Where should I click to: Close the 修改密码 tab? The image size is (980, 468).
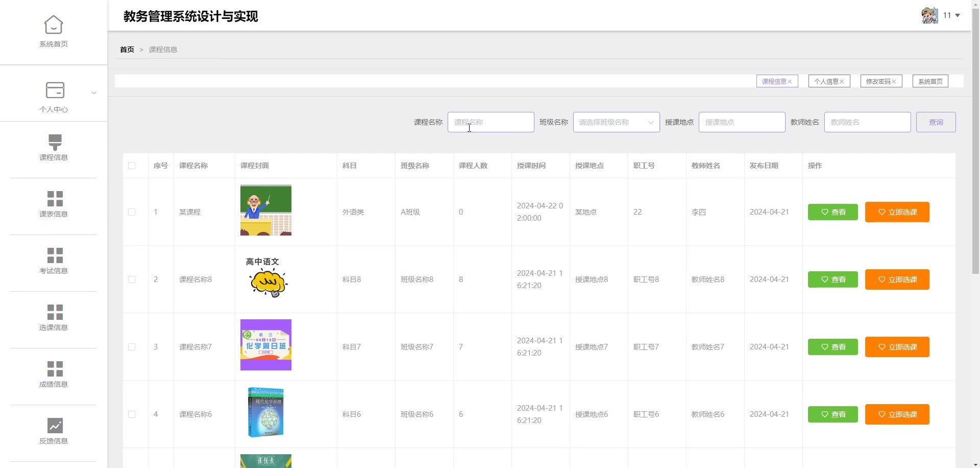coord(894,82)
